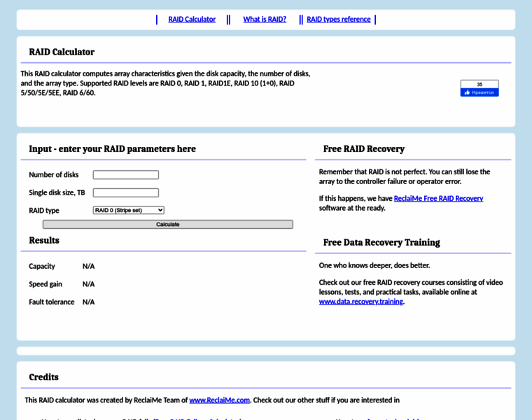Screen dimensions: 532x420
Task: Click the Facebook Like button
Action: click(479, 92)
